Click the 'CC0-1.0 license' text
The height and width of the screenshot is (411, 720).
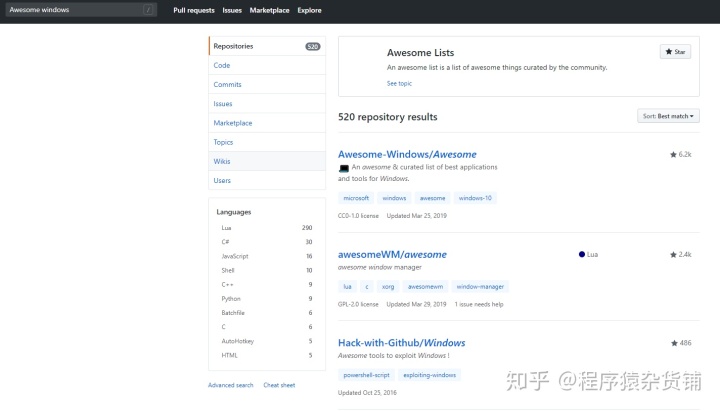tap(358, 216)
